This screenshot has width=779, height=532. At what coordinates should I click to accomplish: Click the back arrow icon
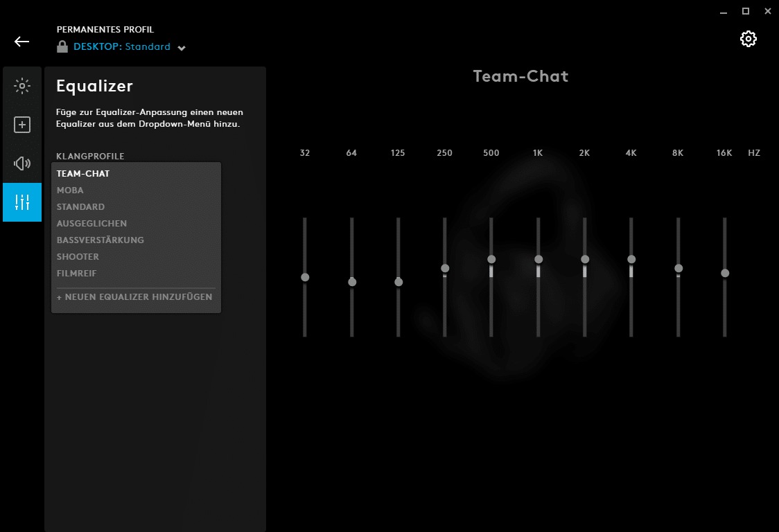pyautogui.click(x=21, y=42)
